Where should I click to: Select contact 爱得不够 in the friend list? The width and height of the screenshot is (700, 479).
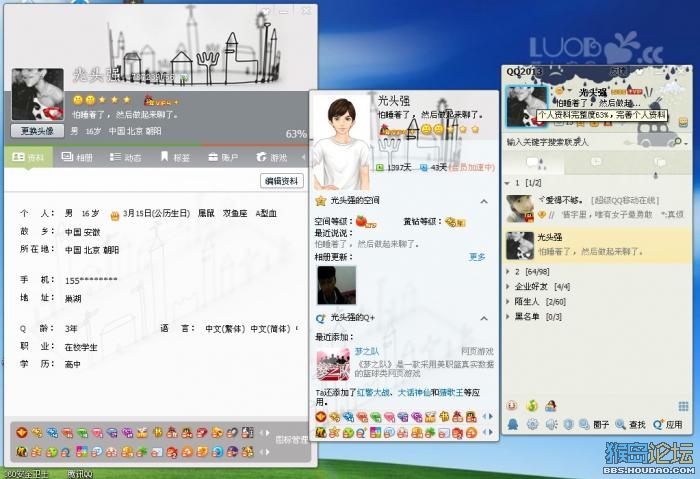pyautogui.click(x=597, y=208)
